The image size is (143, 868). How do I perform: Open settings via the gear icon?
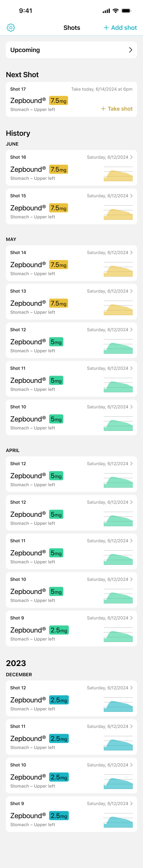point(11,28)
